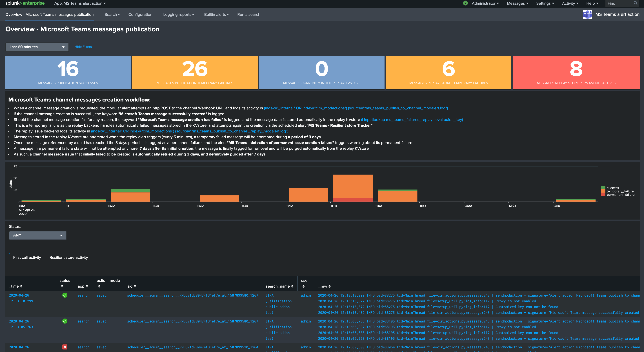Click the red failure X icon in table
The width and height of the screenshot is (644, 352).
point(65,347)
